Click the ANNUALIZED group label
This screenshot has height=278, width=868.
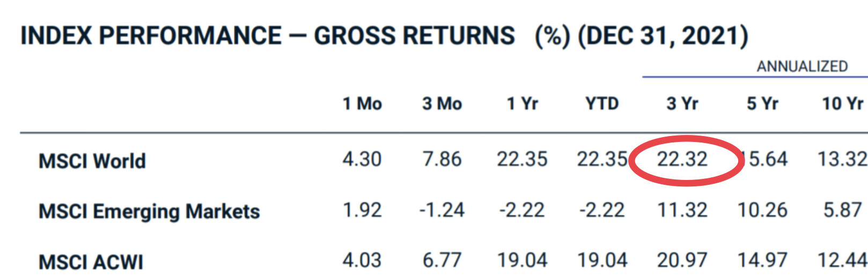(x=802, y=66)
